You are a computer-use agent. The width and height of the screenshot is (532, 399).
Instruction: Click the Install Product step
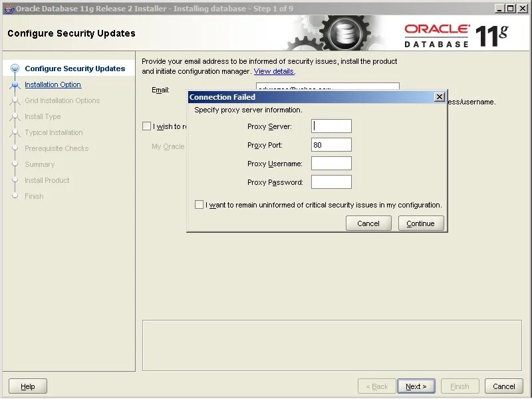coord(47,180)
